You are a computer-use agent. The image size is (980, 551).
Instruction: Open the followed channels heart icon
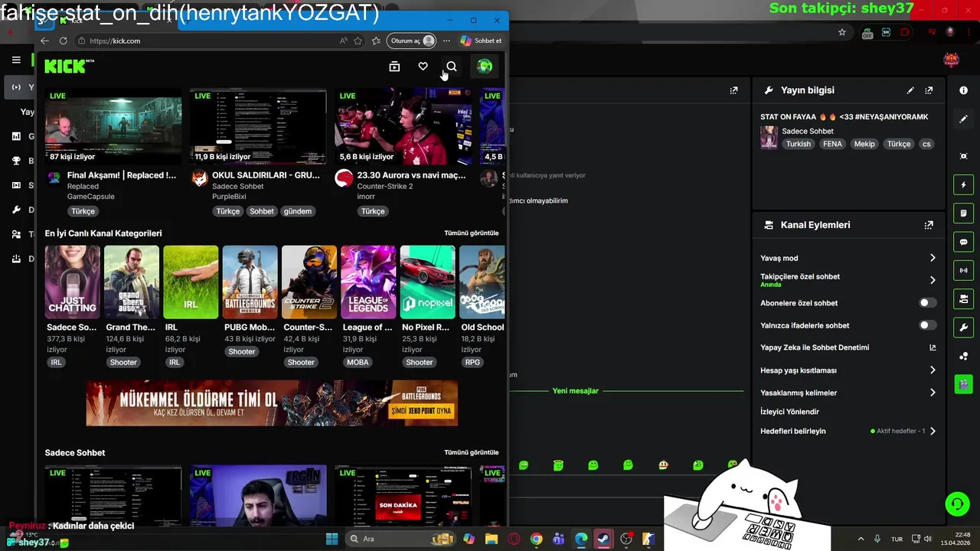tap(423, 67)
